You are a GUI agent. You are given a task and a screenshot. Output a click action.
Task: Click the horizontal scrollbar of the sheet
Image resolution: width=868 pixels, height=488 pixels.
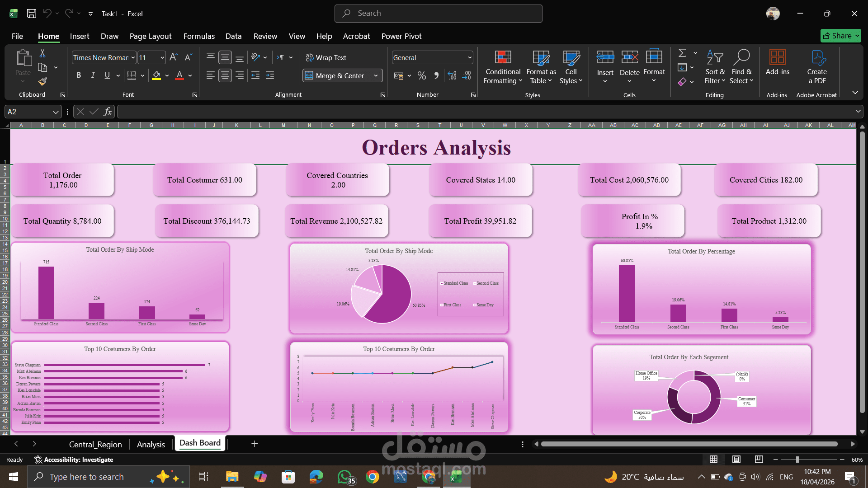[689, 444]
